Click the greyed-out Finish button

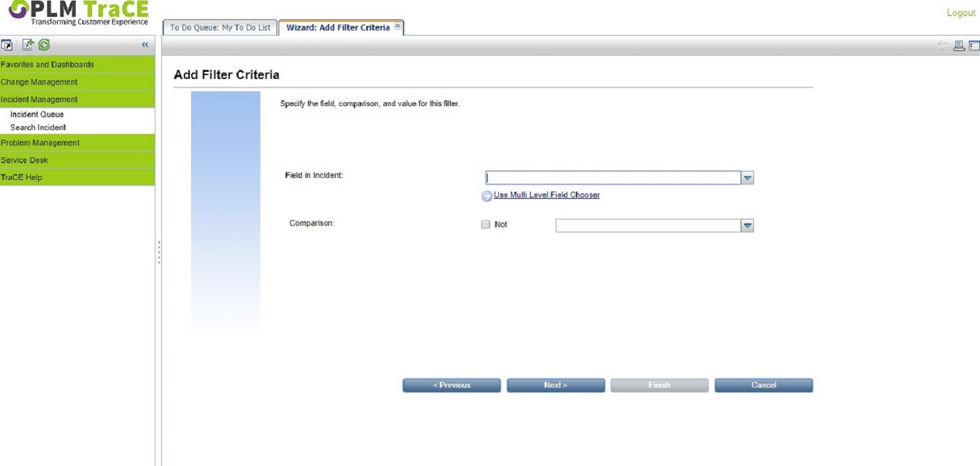point(659,385)
